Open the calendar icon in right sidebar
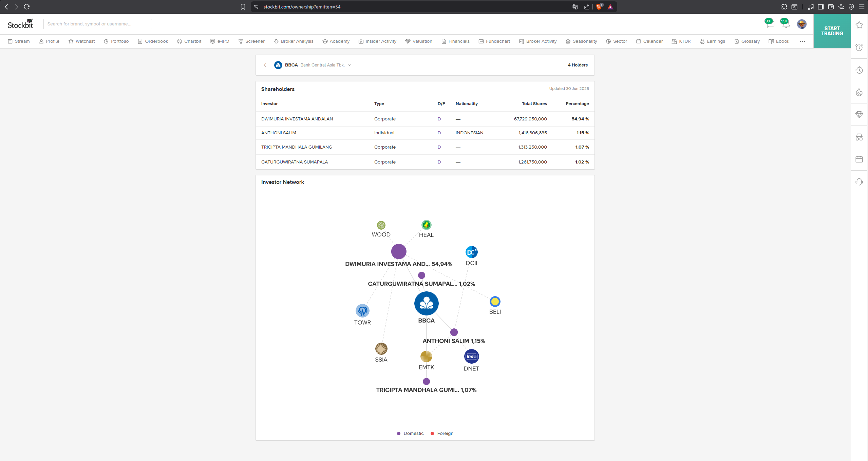 859,159
